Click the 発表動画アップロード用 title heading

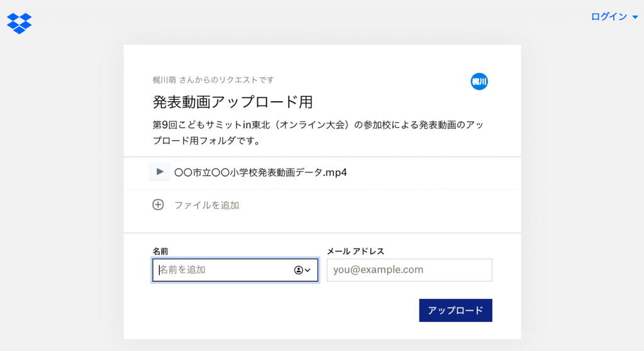(233, 102)
